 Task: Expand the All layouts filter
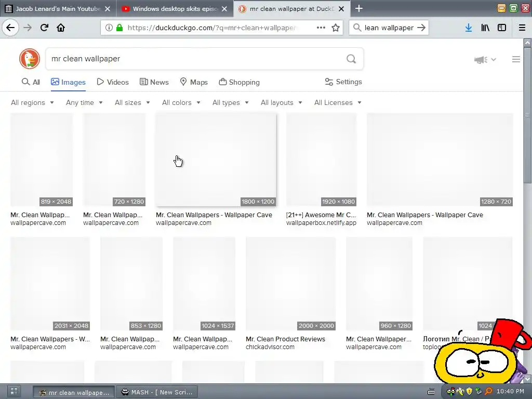281,102
